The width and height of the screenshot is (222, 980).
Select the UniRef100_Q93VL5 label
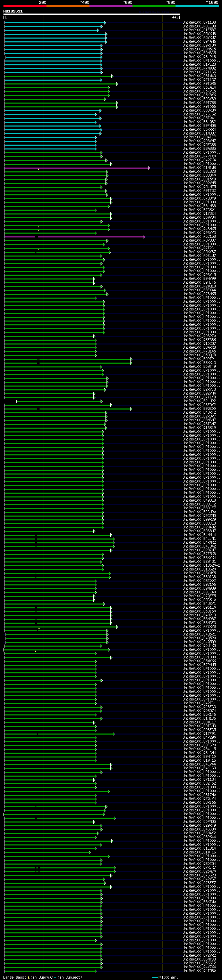[199, 275]
